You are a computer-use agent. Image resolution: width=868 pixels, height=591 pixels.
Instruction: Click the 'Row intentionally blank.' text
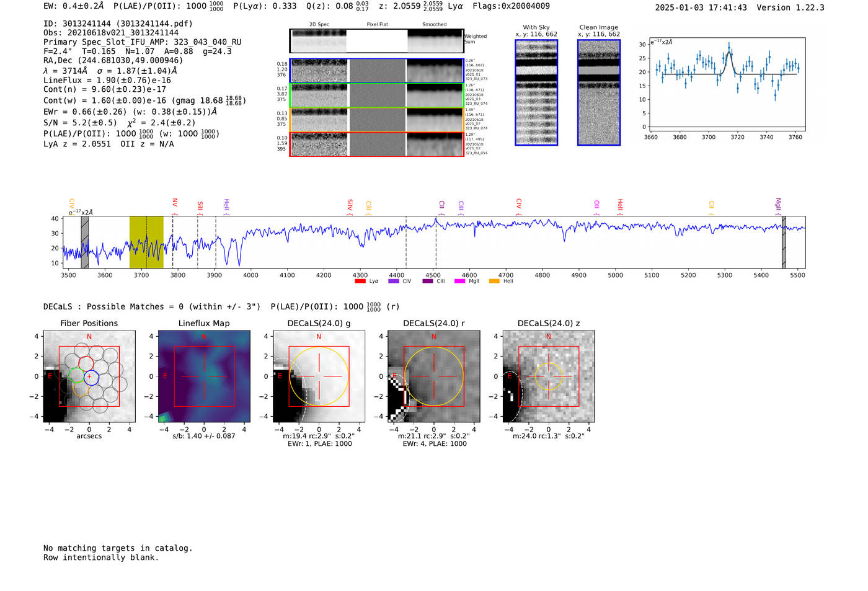coord(101,558)
